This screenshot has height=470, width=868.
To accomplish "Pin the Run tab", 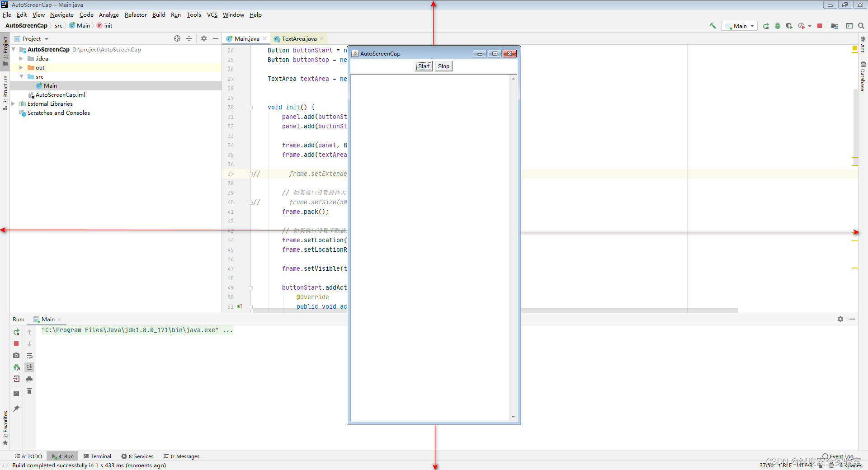I will tap(16, 408).
